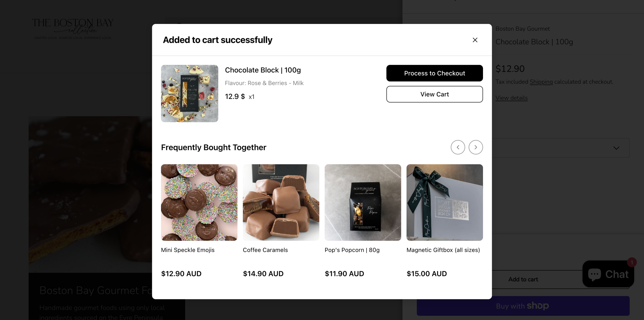Open the View details link
The image size is (644, 320).
coord(511,98)
